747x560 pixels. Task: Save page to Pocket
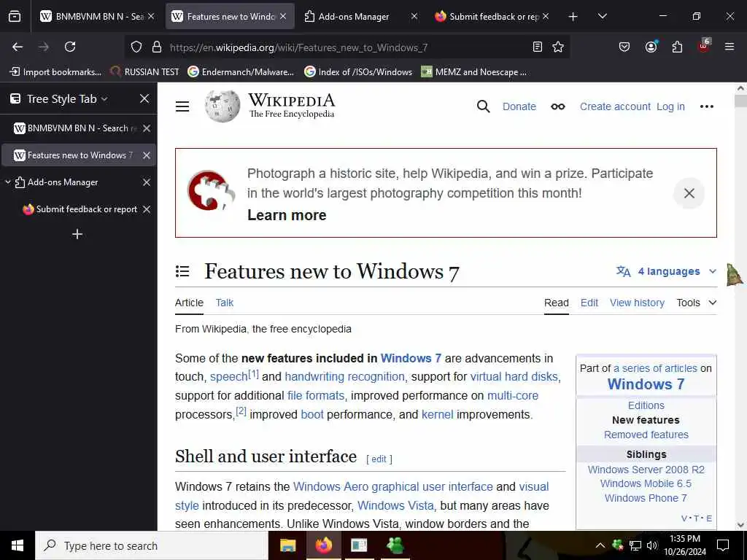point(624,47)
